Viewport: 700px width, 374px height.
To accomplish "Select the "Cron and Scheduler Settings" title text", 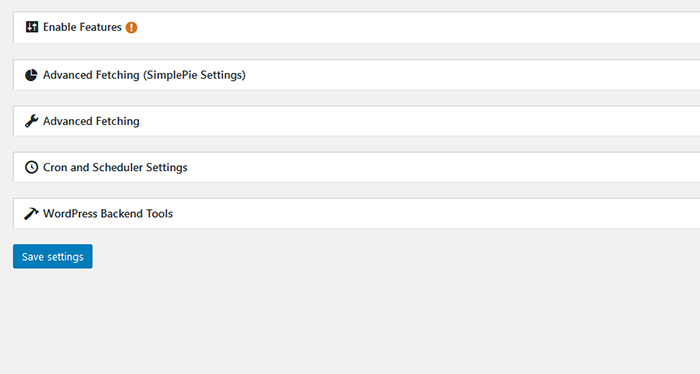I will tap(115, 167).
